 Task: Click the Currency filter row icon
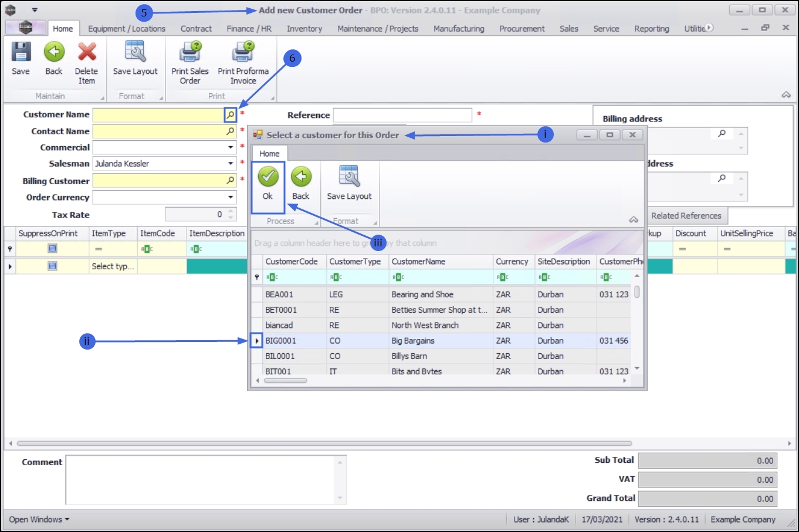tap(502, 277)
